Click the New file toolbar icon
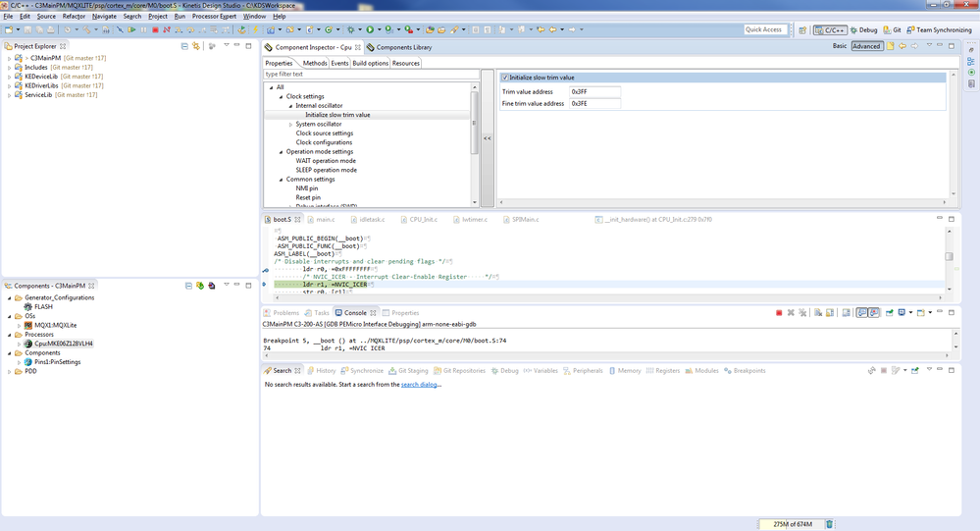Screen dimensions: 980x531 8,29
